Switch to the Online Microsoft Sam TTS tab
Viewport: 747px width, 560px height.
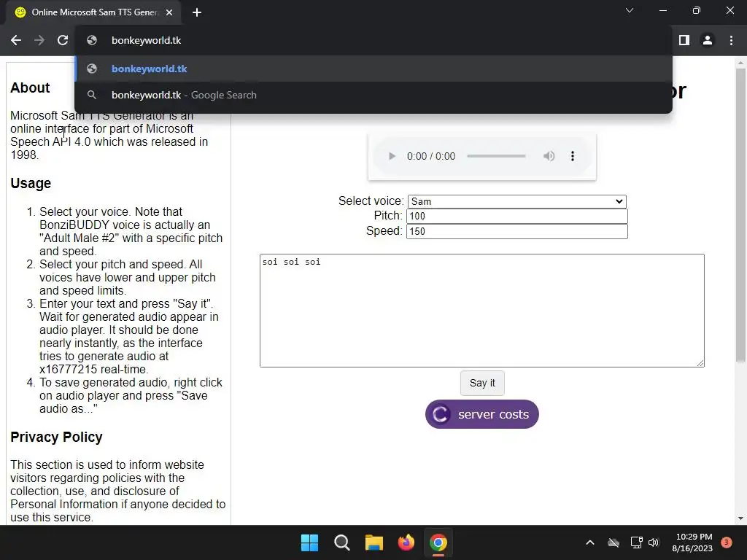94,12
